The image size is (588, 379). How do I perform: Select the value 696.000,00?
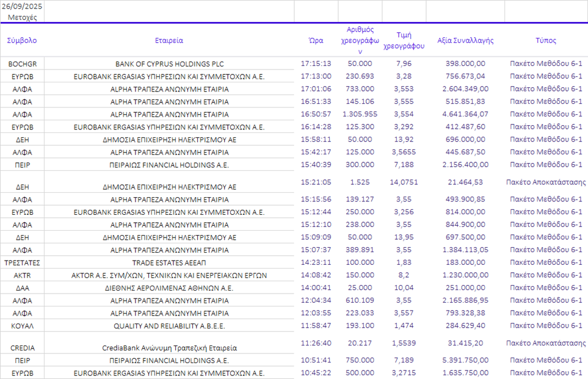pos(465,139)
